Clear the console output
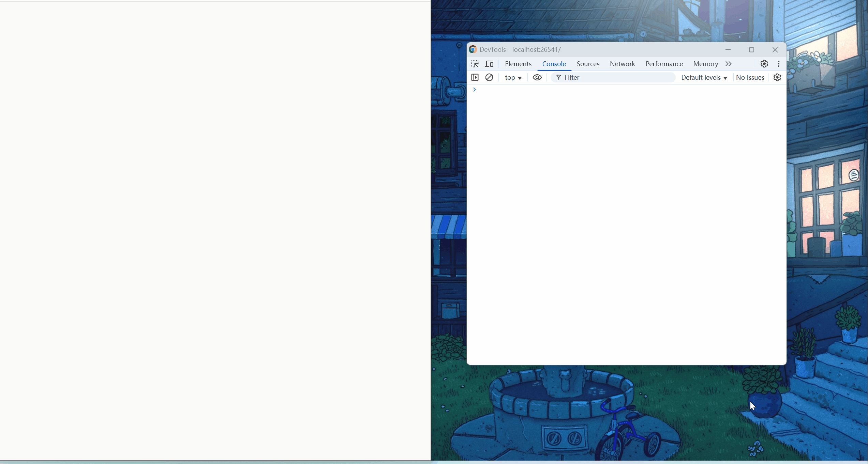The height and width of the screenshot is (464, 868). click(489, 77)
